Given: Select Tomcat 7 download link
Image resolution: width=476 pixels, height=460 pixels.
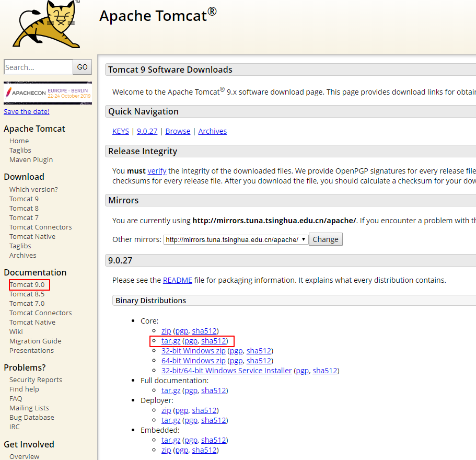Looking at the screenshot, I should click(x=24, y=217).
